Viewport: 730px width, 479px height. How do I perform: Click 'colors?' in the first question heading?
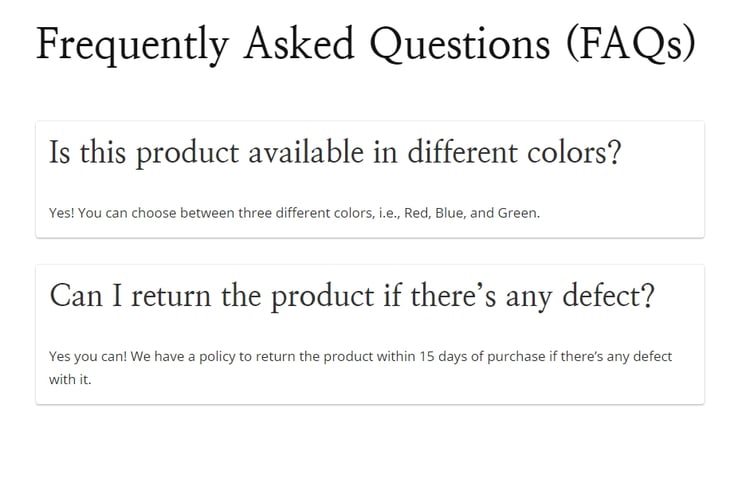coord(574,152)
